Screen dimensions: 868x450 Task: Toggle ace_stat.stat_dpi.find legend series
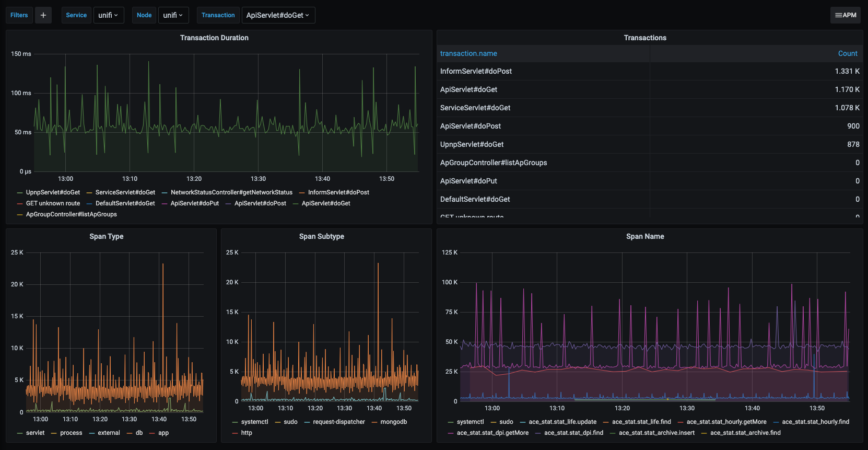click(573, 433)
